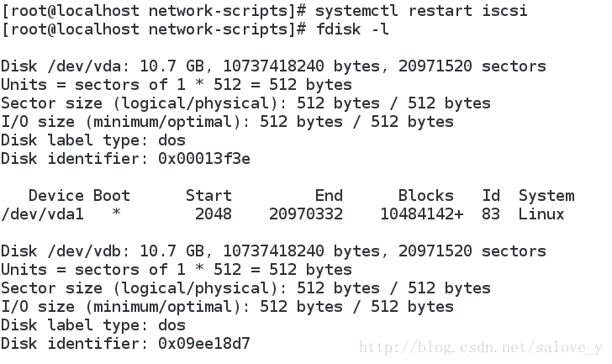Screen dimensions: 612x364
Task: Click the partition Id value 83
Action: (x=491, y=214)
